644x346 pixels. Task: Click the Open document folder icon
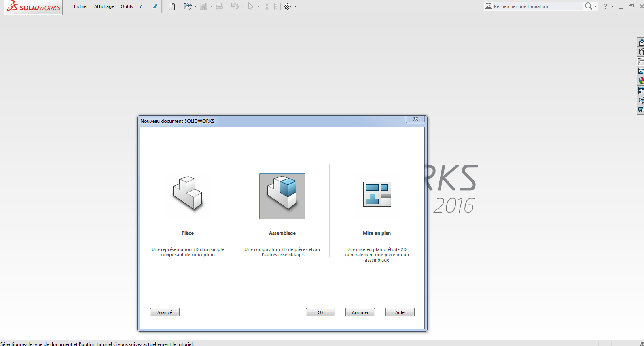pos(187,6)
